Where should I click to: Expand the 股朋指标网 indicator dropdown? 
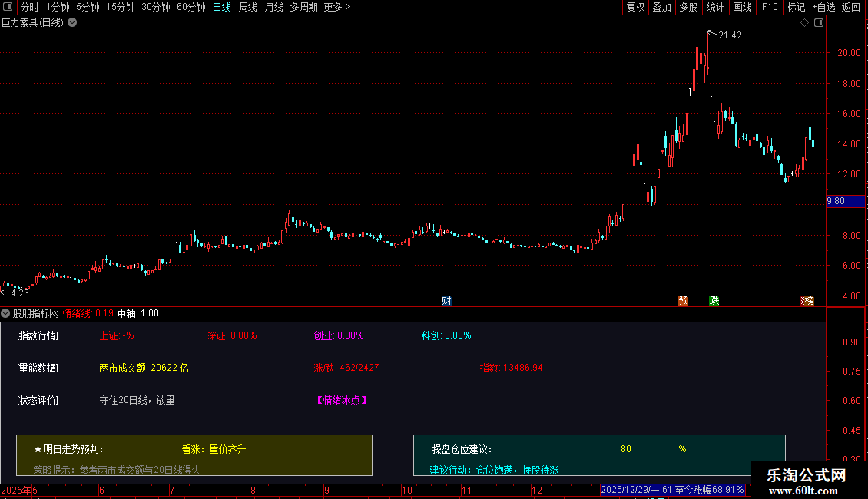[x=5, y=313]
